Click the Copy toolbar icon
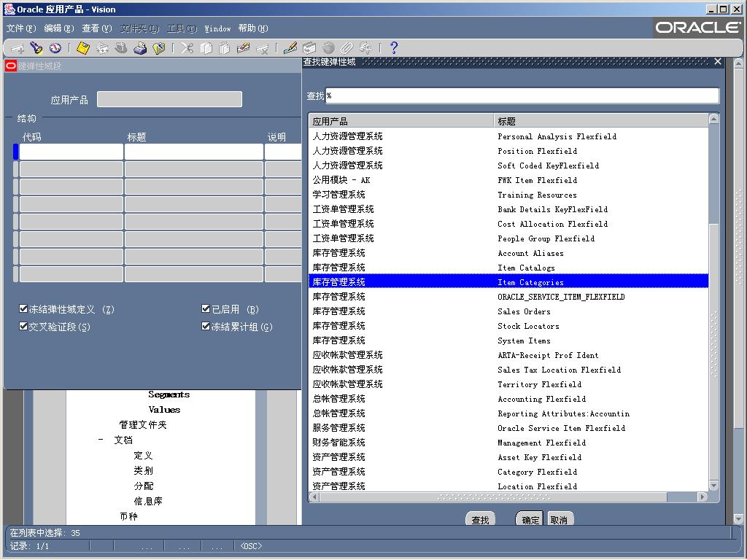Image resolution: width=747 pixels, height=560 pixels. coord(206,48)
